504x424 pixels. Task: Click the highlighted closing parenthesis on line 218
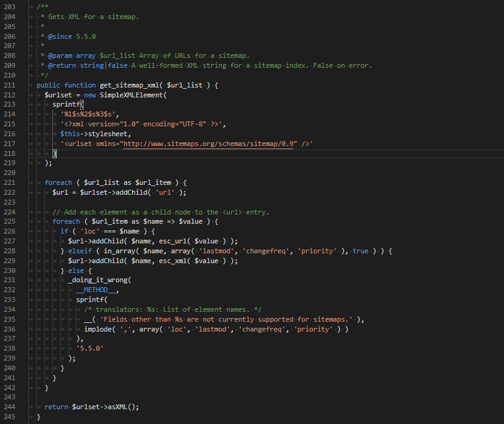tap(55, 153)
